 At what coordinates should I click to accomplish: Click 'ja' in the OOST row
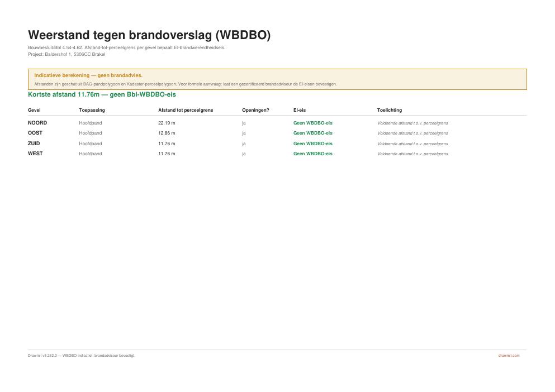[244, 133]
